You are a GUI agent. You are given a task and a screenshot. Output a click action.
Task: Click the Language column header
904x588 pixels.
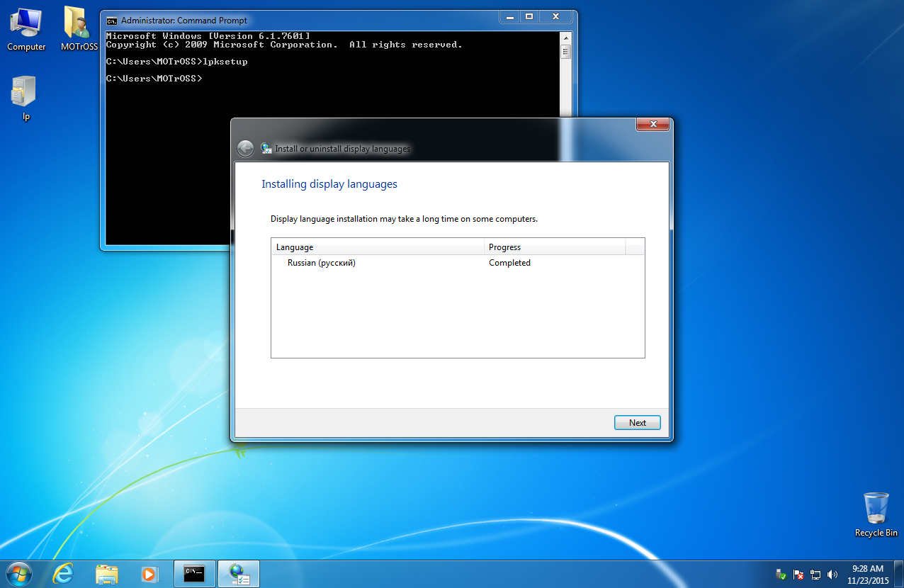click(378, 247)
